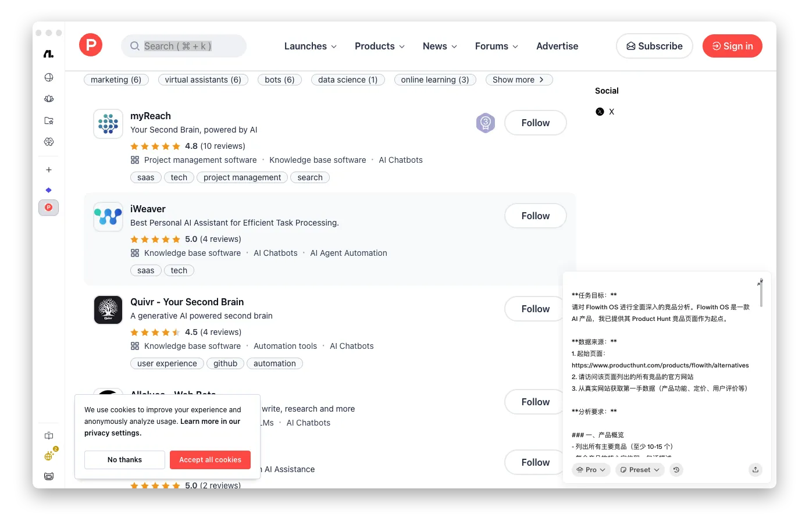Collapse the chat panel with the shrink arrows
809x532 pixels.
tap(760, 282)
